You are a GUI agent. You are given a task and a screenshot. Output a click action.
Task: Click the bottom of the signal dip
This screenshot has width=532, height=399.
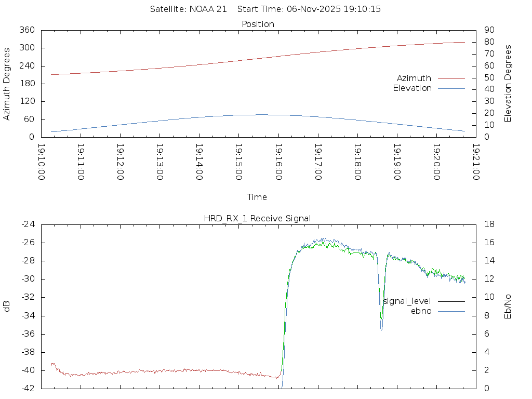(x=381, y=329)
